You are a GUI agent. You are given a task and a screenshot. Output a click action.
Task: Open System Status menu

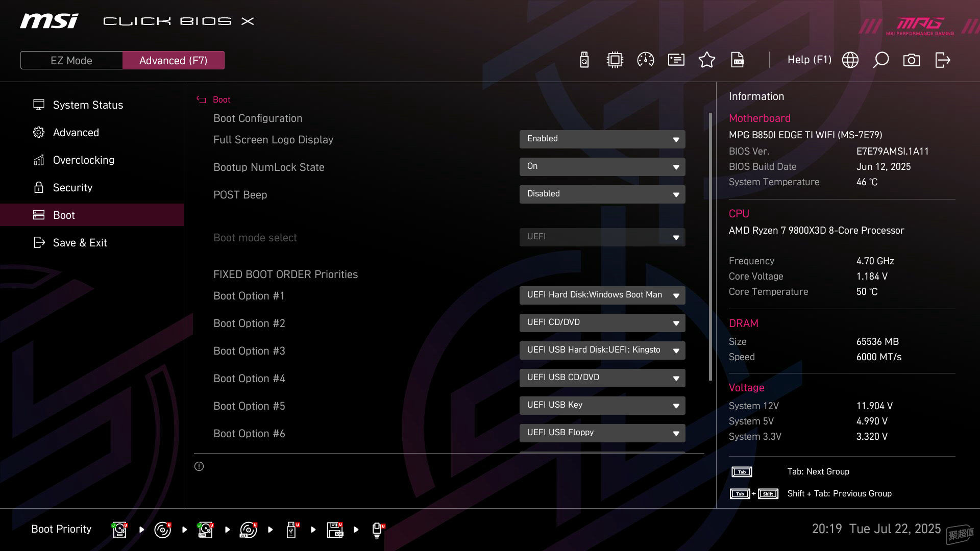(x=92, y=105)
